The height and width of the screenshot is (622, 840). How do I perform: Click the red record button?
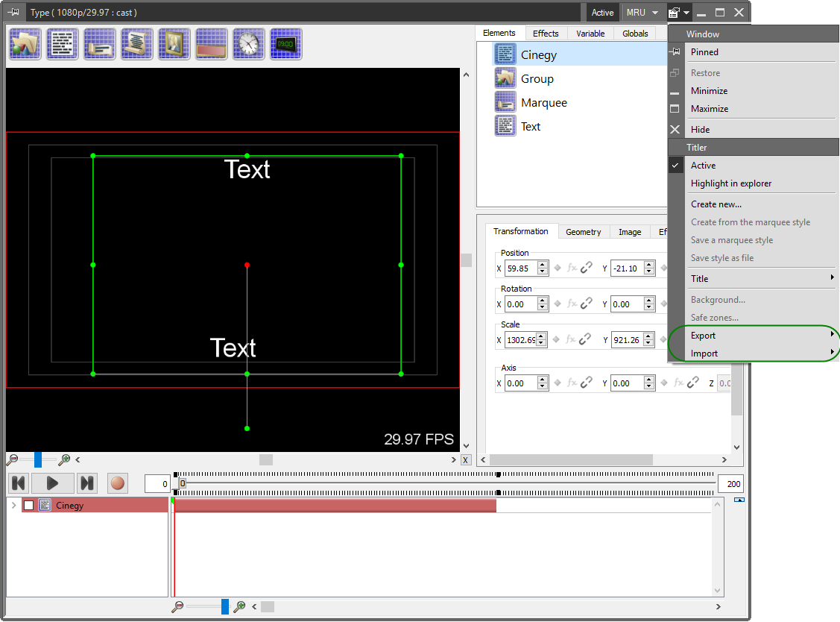pyautogui.click(x=117, y=484)
